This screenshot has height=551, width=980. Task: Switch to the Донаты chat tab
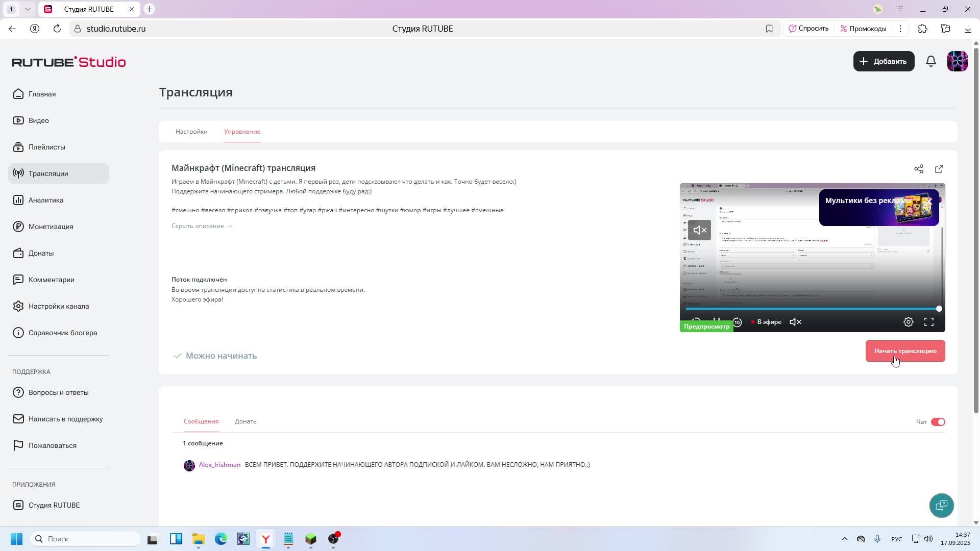click(246, 421)
